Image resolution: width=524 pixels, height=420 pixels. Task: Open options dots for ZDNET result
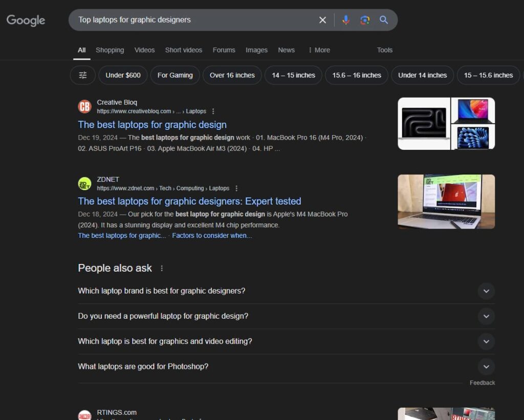[236, 188]
